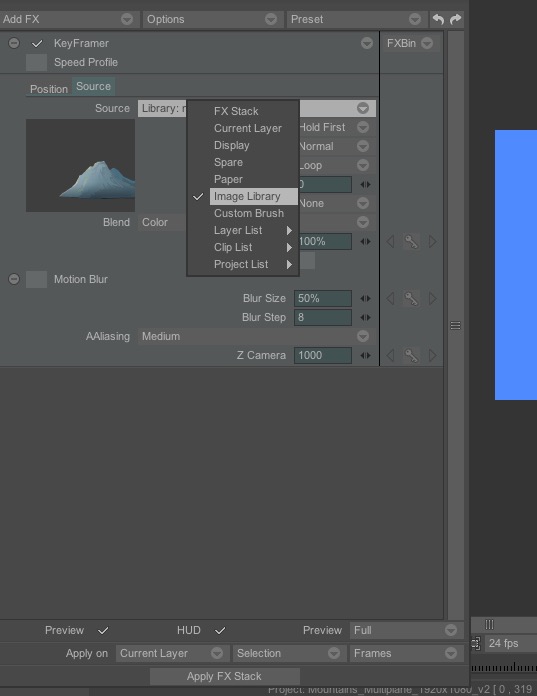Click the mini slider beside offset field

click(365, 185)
